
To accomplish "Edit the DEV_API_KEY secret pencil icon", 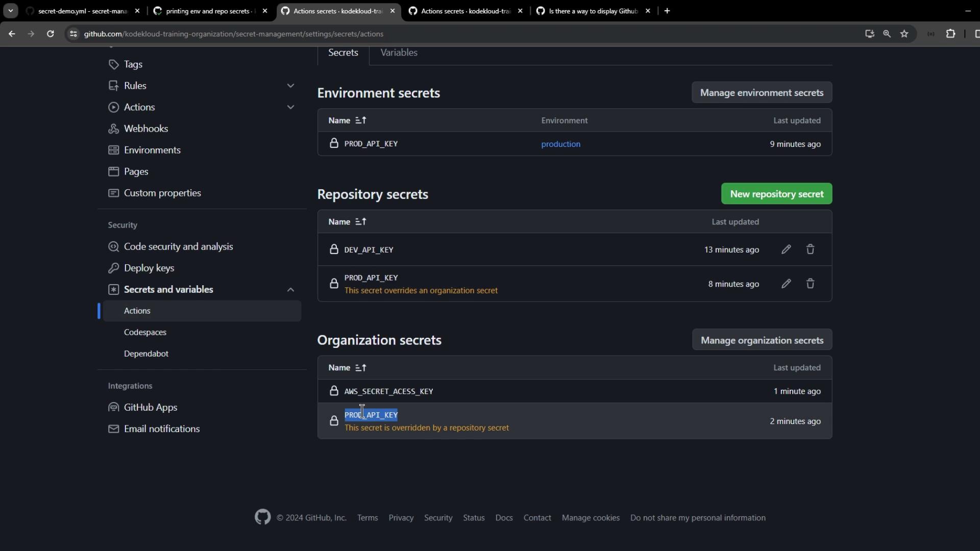I will tap(786, 249).
